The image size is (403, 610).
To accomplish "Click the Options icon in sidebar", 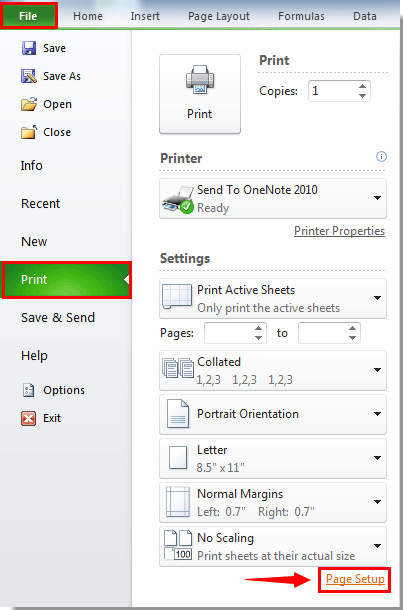I will [x=29, y=390].
